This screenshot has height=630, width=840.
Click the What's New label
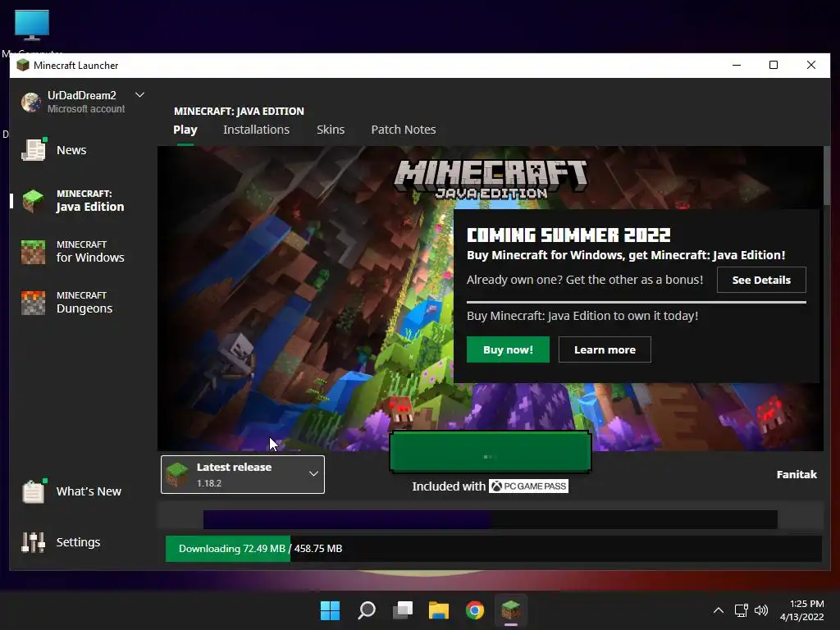89,491
